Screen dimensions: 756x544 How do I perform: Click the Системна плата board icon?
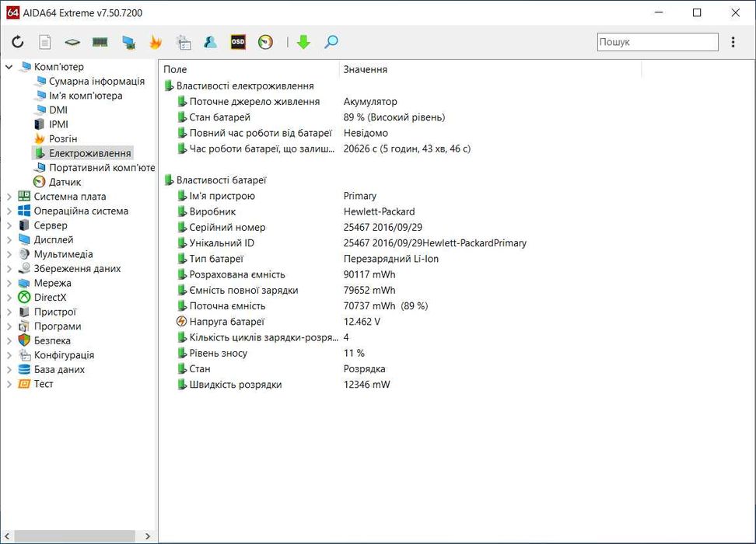[x=24, y=197]
